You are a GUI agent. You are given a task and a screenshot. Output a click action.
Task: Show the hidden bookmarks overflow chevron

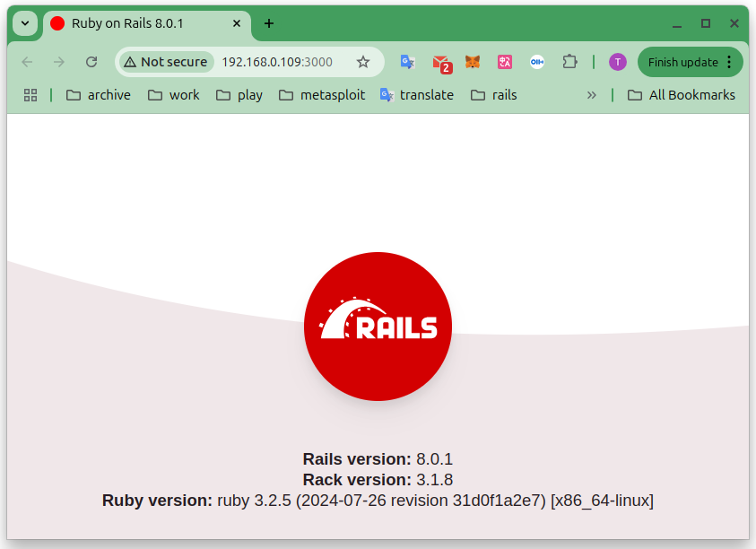point(592,95)
